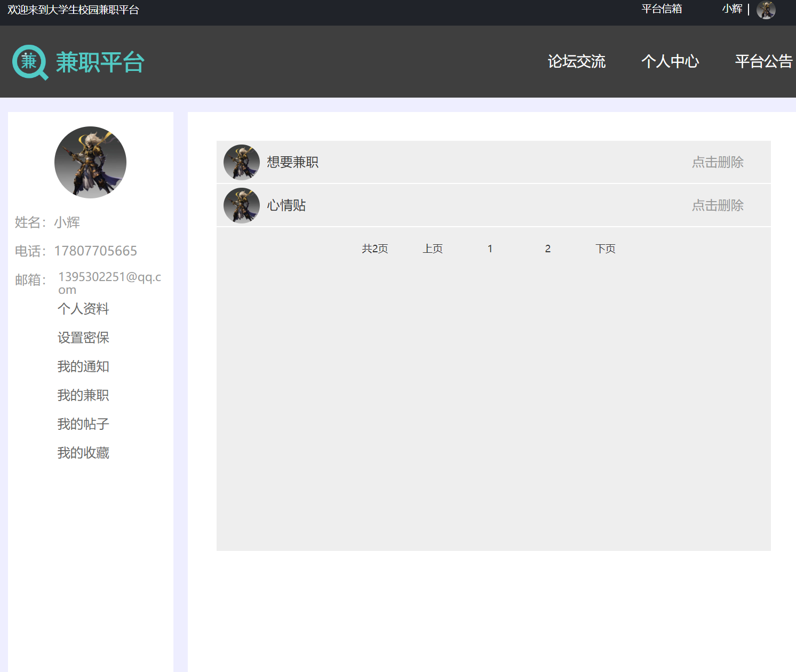Open 我的帖子 sidebar item
The width and height of the screenshot is (796, 672).
tap(83, 424)
